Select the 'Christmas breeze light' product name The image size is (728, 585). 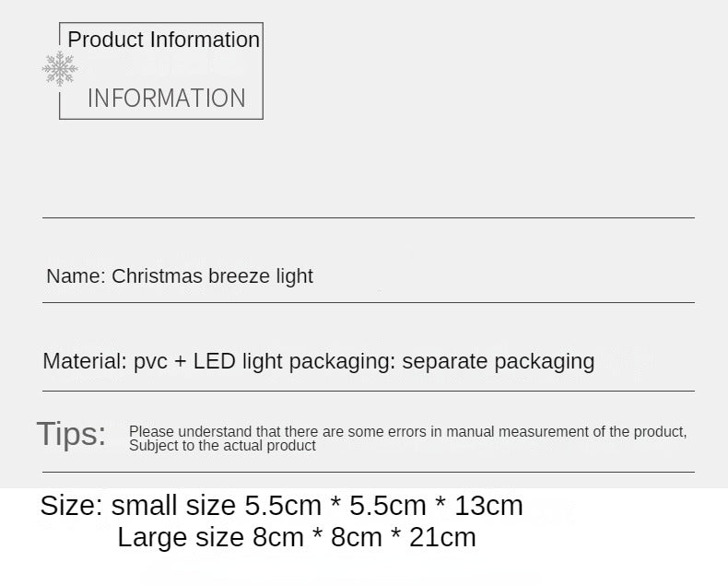pyautogui.click(x=213, y=276)
